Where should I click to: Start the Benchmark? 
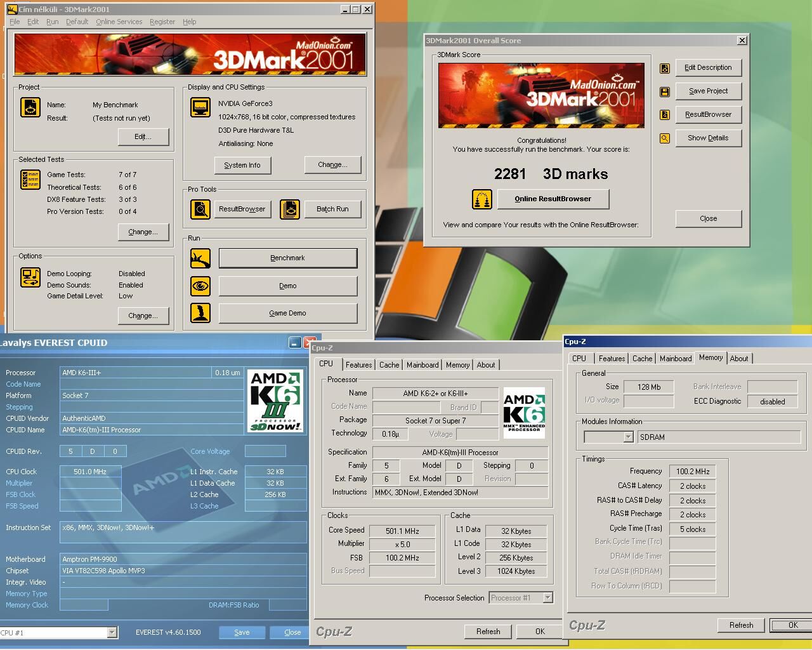[x=288, y=258]
